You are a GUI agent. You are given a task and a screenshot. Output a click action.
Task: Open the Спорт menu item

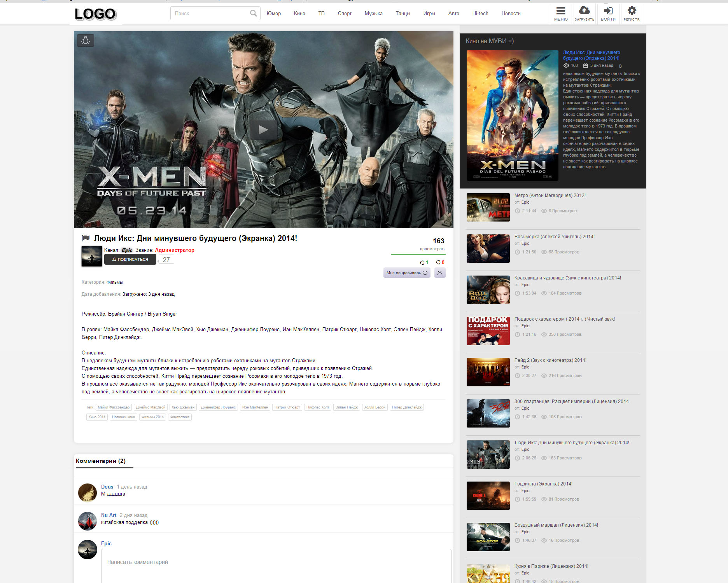345,14
